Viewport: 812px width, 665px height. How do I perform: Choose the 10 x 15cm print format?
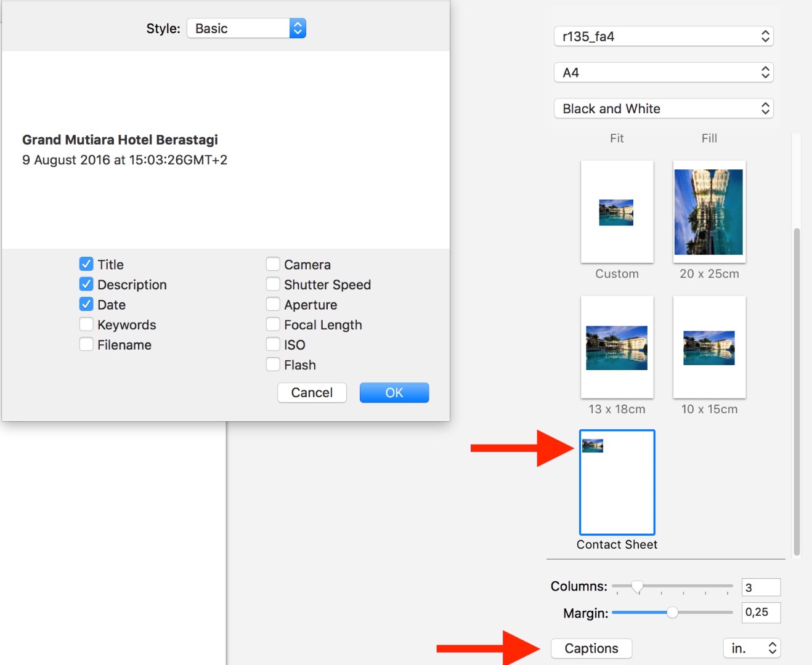tap(708, 347)
